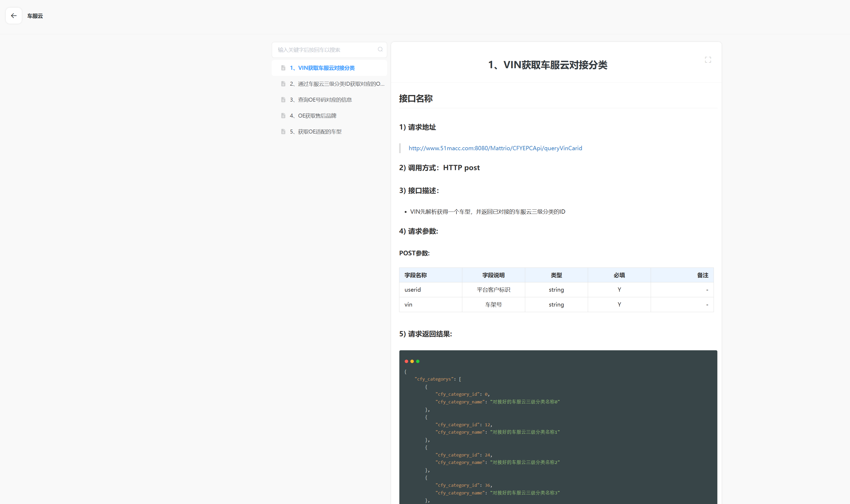Click the document icon beside OE获取售后品牌
Viewport: 850px width, 504px height.
pos(283,115)
